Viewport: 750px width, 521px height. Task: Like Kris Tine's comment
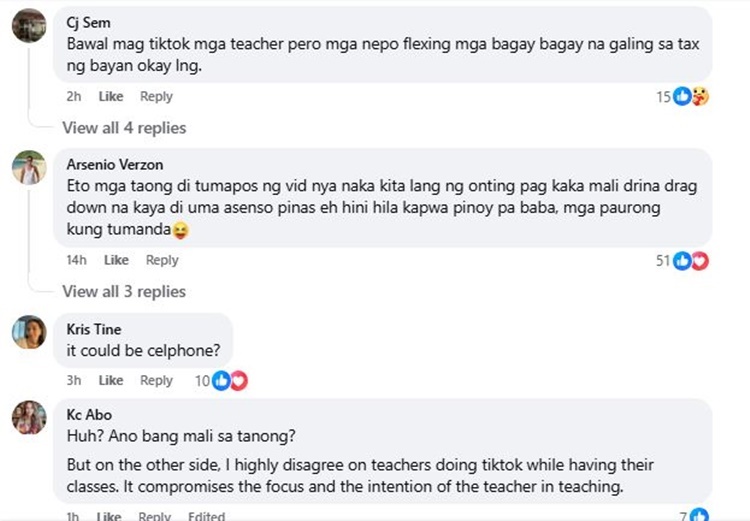tap(111, 380)
